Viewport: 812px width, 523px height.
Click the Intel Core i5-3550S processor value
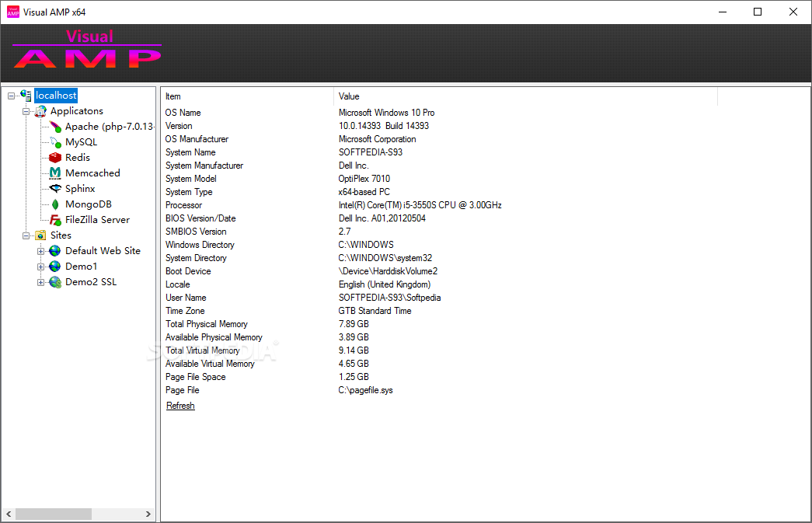pos(420,205)
